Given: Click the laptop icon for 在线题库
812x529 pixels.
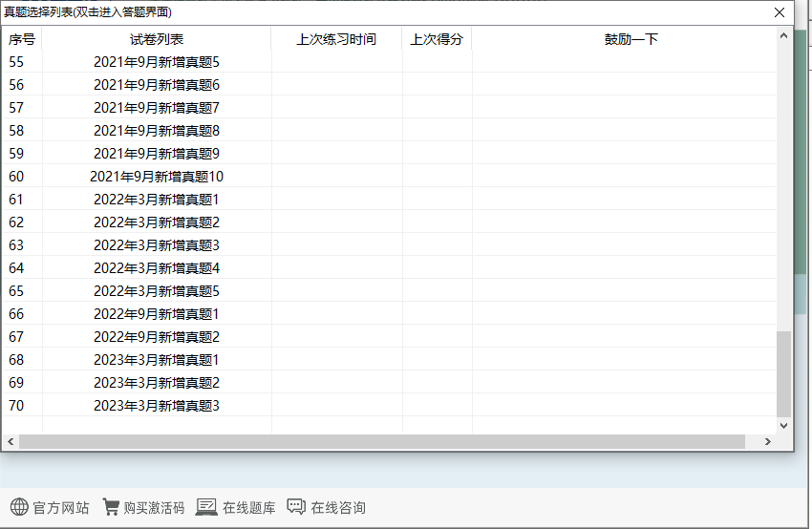Looking at the screenshot, I should click(206, 507).
